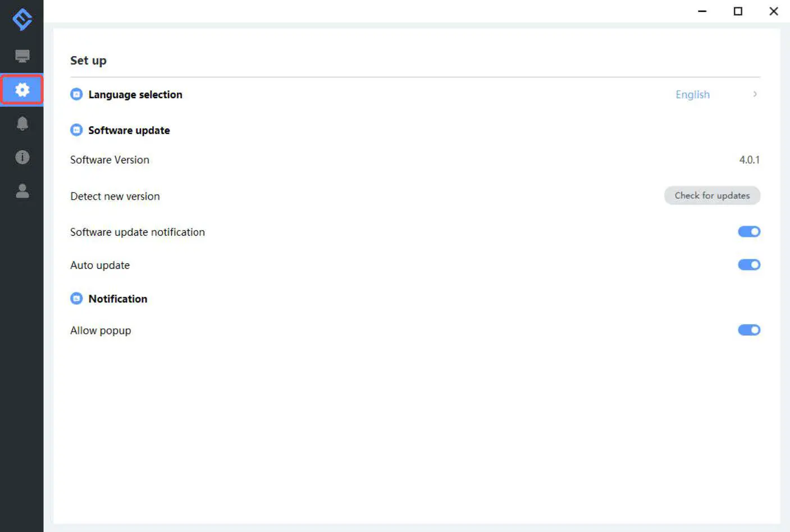The image size is (790, 532).
Task: Maximize the application window
Action: tap(738, 11)
